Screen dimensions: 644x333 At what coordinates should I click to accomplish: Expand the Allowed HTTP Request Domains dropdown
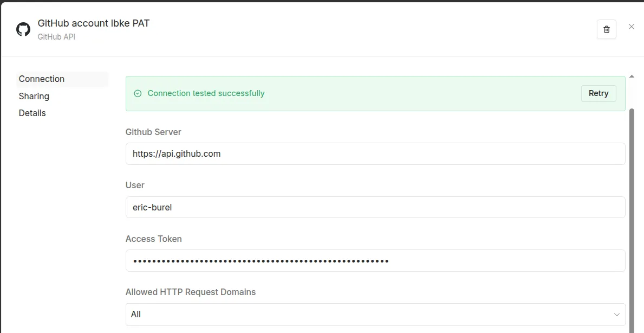tap(375, 315)
